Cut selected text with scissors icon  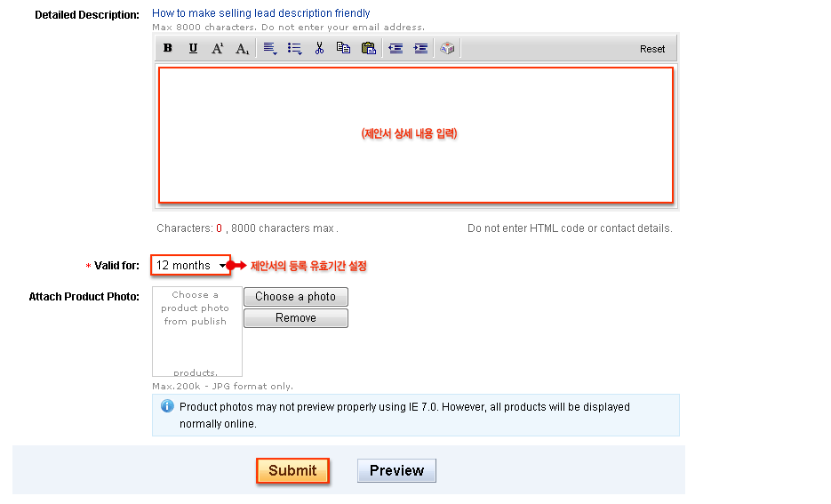click(x=319, y=48)
